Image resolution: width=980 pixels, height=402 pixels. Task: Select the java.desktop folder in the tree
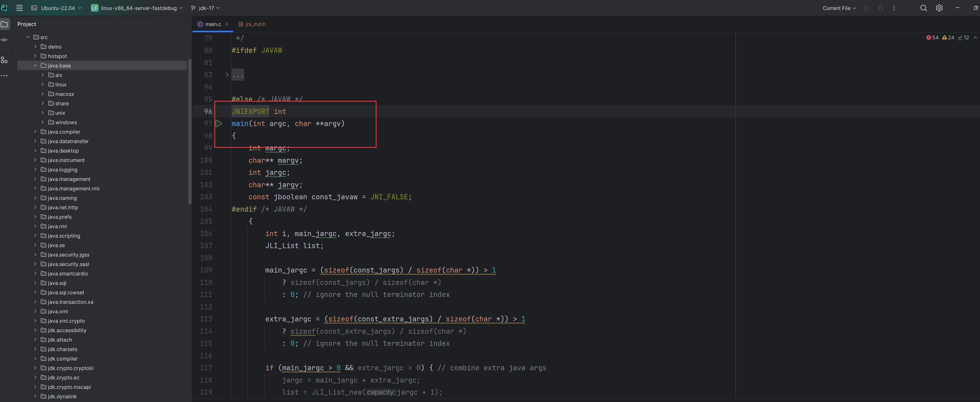pyautogui.click(x=63, y=151)
